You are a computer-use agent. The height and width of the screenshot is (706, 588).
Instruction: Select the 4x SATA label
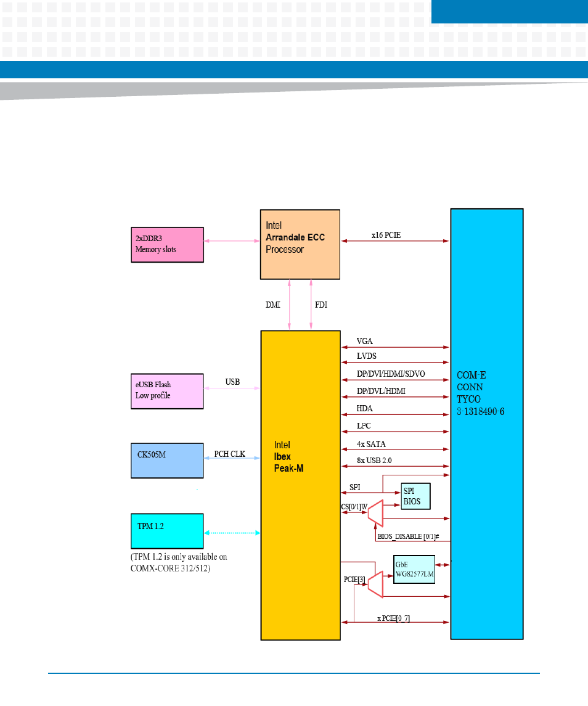tap(371, 444)
